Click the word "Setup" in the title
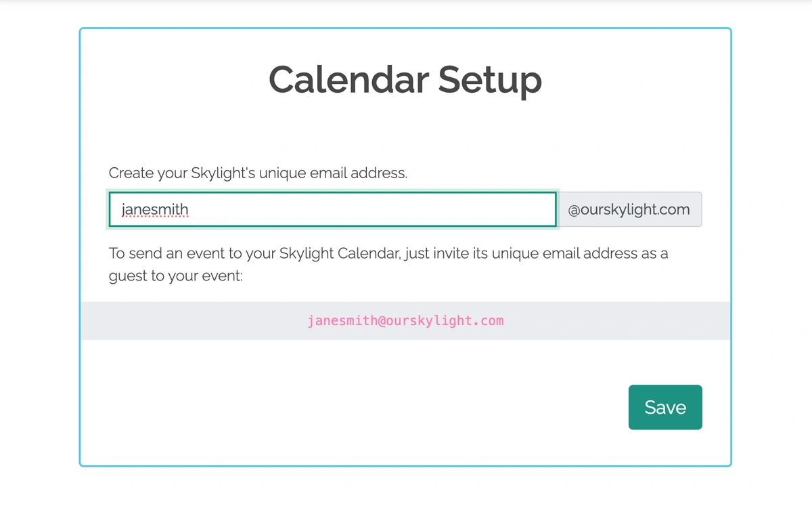812x512 pixels. pyautogui.click(x=490, y=81)
